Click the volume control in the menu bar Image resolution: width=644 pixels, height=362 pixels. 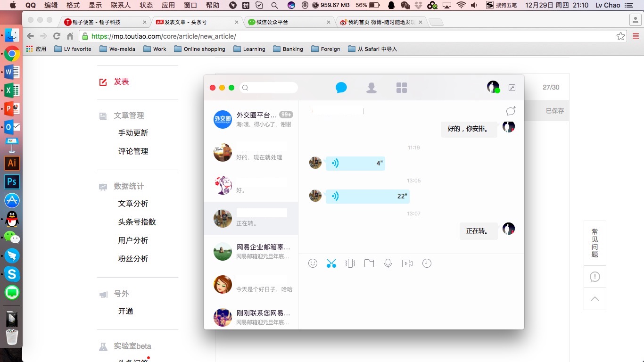474,5
